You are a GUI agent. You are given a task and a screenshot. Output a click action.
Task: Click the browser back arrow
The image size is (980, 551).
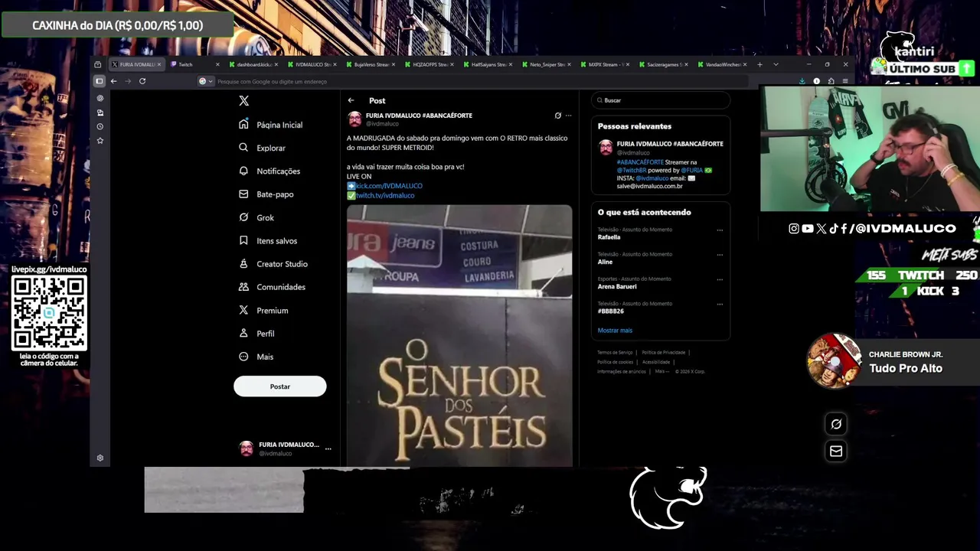[x=113, y=81]
